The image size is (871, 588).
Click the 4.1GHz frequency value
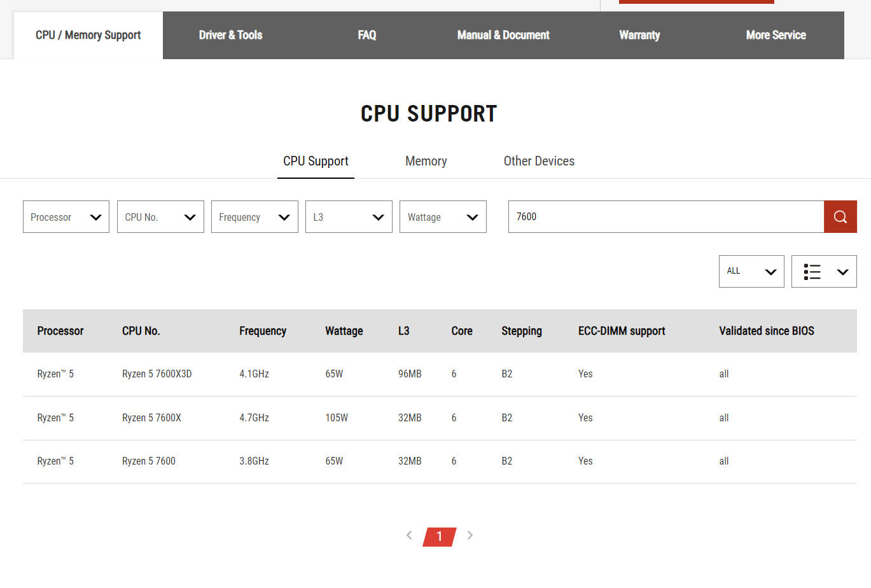coord(254,374)
